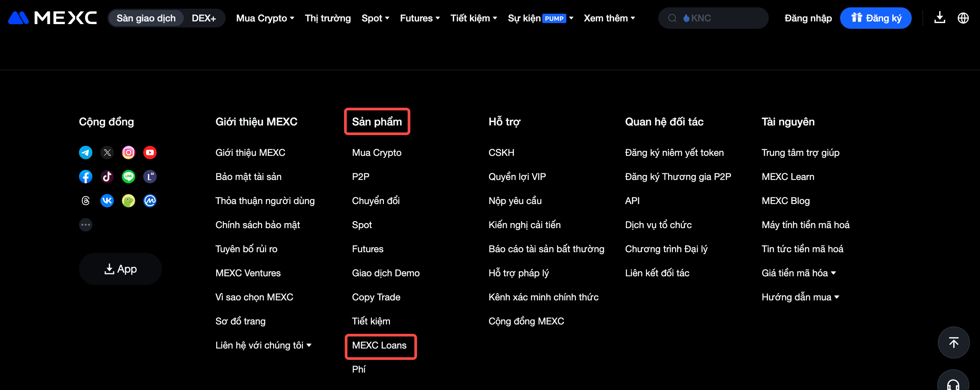Screen dimensions: 980x390
Task: Open the API partner link
Action: 632,201
